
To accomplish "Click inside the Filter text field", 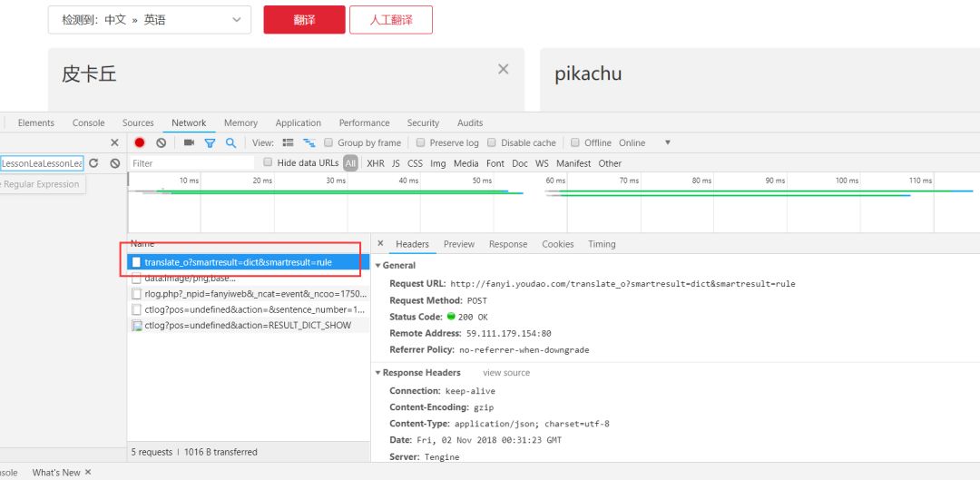I will 191,163.
